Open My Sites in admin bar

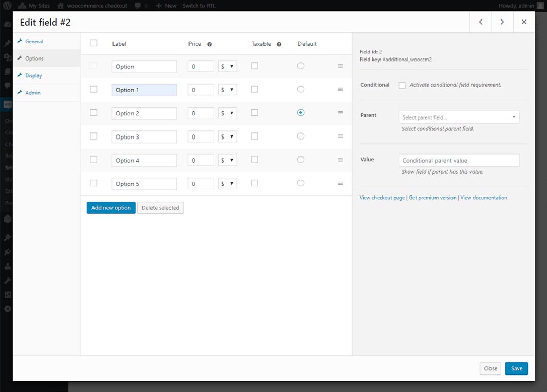click(34, 6)
